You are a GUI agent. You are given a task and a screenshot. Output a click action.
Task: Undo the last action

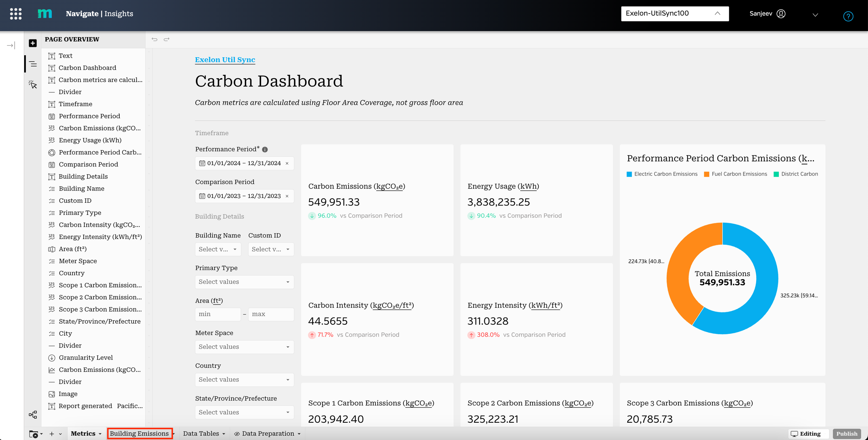click(x=155, y=39)
